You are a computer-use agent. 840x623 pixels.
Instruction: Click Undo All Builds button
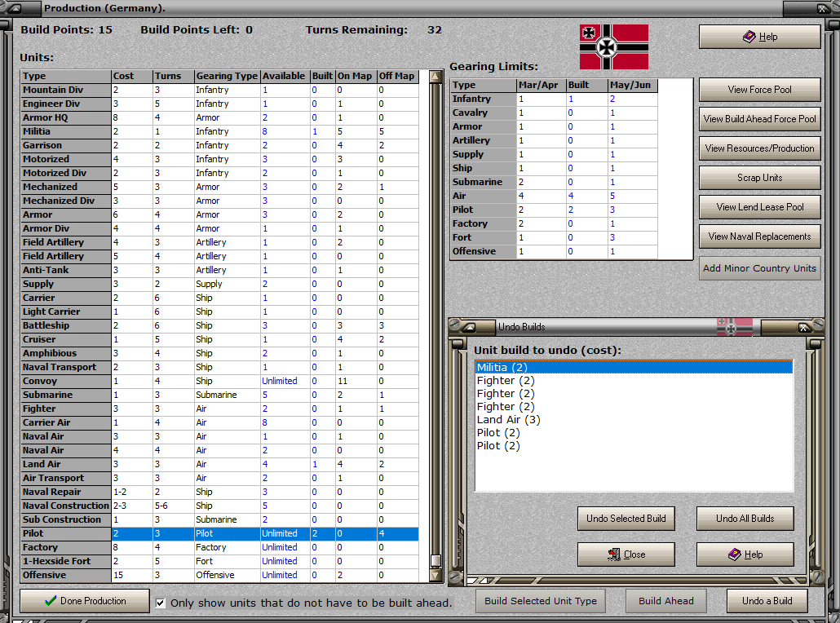(x=745, y=519)
